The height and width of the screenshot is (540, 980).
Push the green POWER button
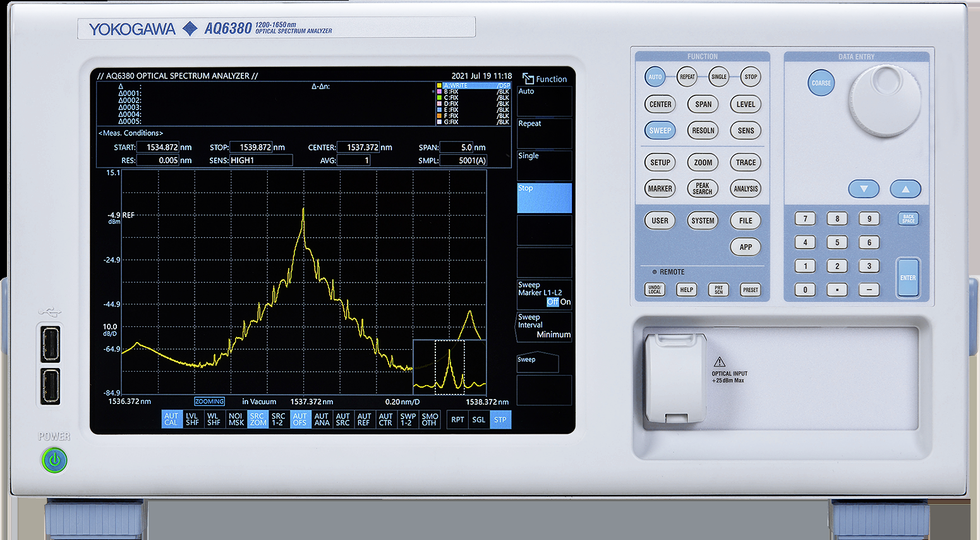[x=54, y=460]
